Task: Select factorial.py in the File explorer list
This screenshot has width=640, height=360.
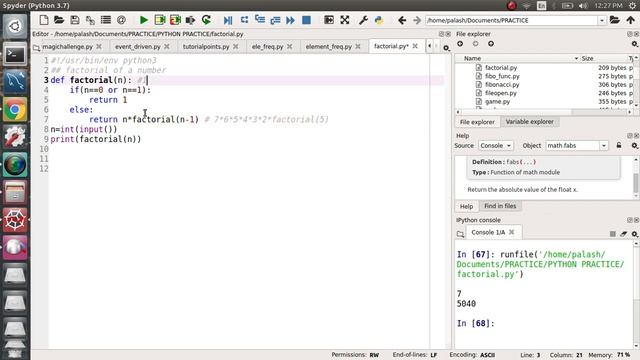Action: 501,68
